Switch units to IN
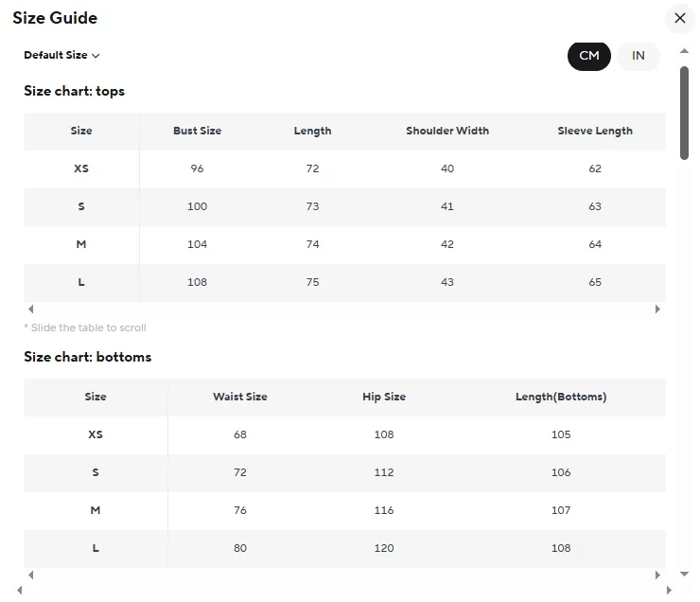 click(x=639, y=56)
